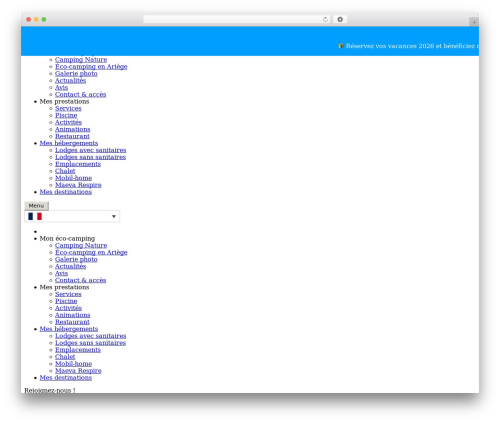This screenshot has height=423, width=500.
Task: Open Piscine link below the language selector
Action: pyautogui.click(x=66, y=301)
